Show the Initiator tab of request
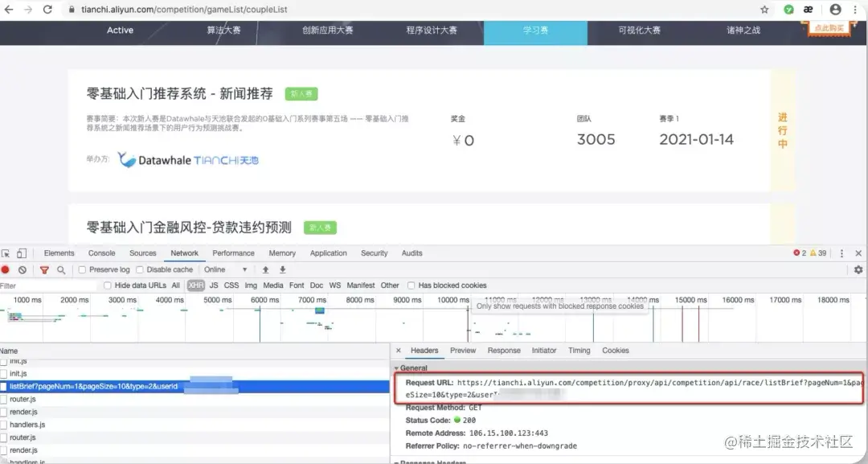 (x=544, y=351)
